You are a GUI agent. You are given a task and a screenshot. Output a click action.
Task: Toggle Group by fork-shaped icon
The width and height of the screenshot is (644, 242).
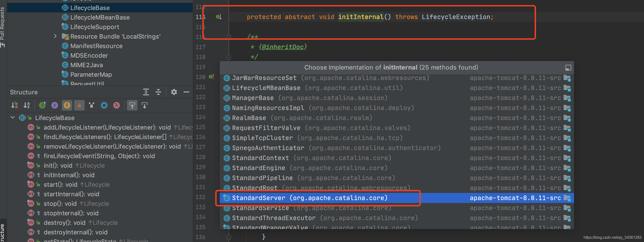point(92,106)
